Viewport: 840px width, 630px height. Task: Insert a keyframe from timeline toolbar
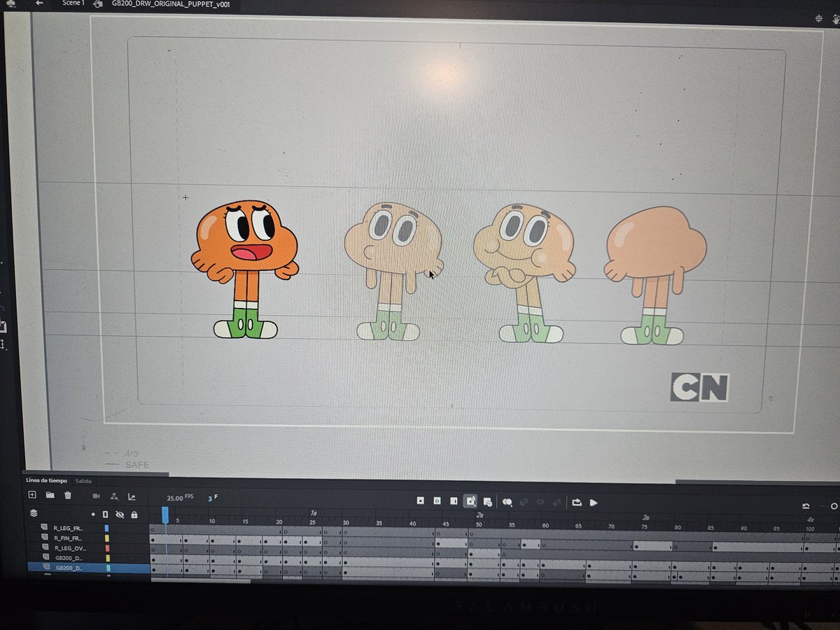click(421, 500)
